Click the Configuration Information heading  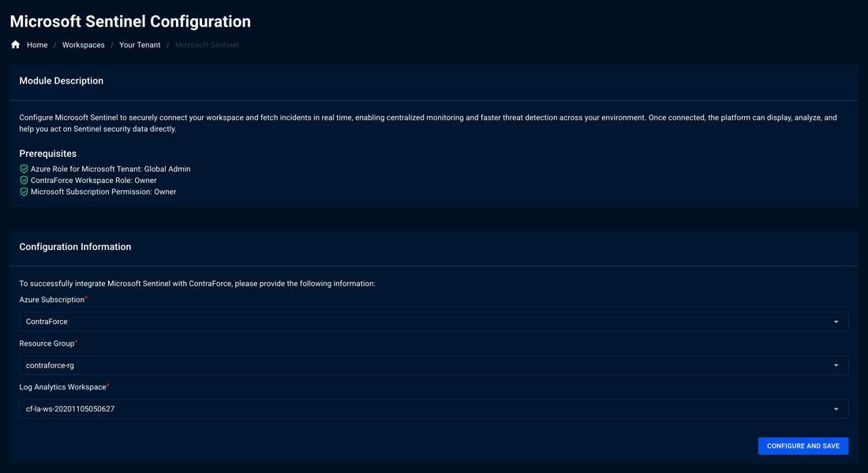point(75,247)
